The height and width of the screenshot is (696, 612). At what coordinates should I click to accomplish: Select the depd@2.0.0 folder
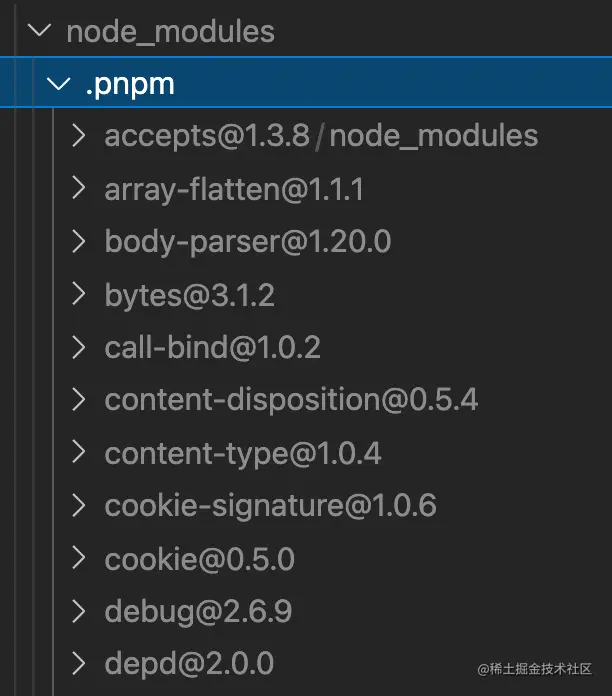pyautogui.click(x=189, y=664)
